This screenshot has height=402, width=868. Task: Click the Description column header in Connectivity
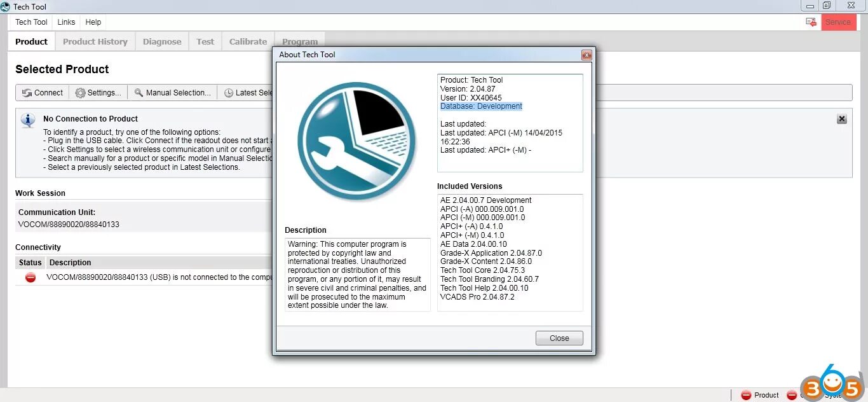(x=71, y=263)
